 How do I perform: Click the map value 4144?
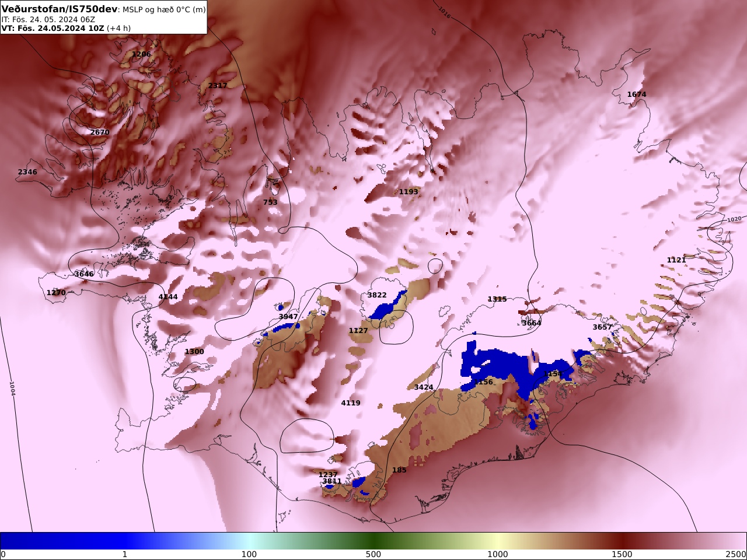[x=168, y=297]
